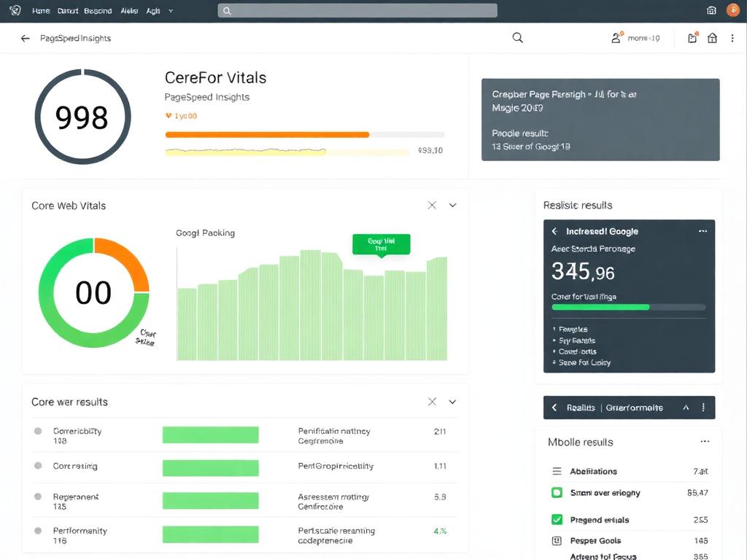The height and width of the screenshot is (560, 747).
Task: Close the Core wer results panel
Action: pos(432,402)
